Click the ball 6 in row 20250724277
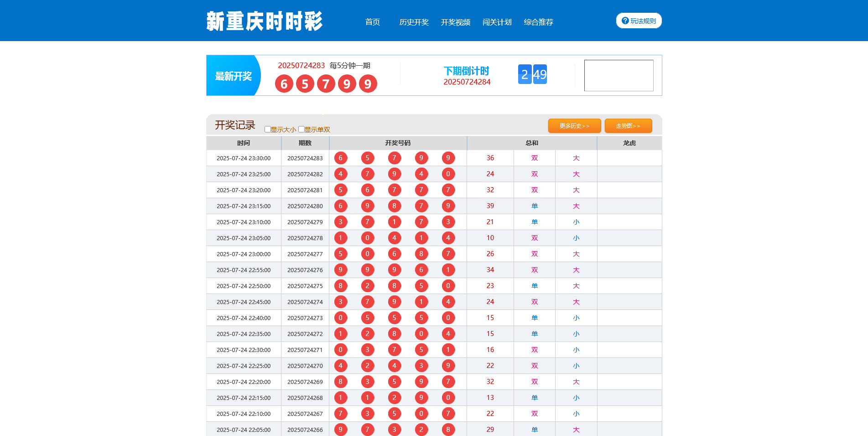Screen dimensions: 868x436 [x=395, y=254]
